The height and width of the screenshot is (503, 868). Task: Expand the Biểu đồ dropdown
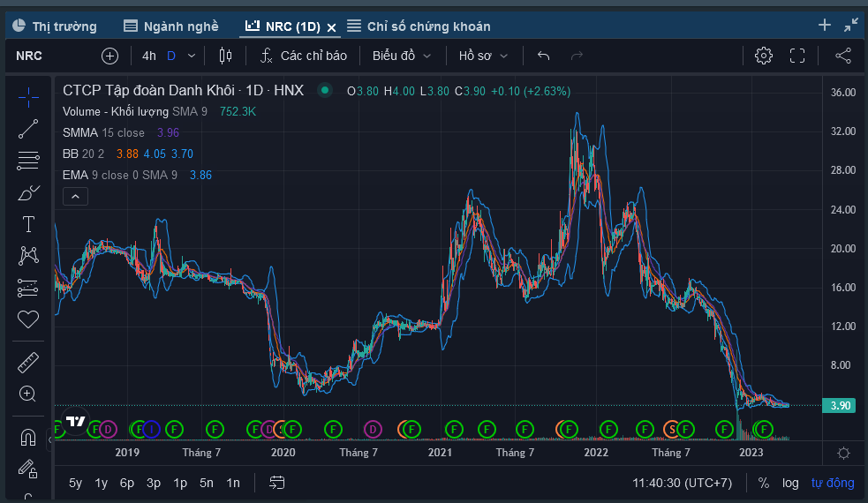[402, 56]
